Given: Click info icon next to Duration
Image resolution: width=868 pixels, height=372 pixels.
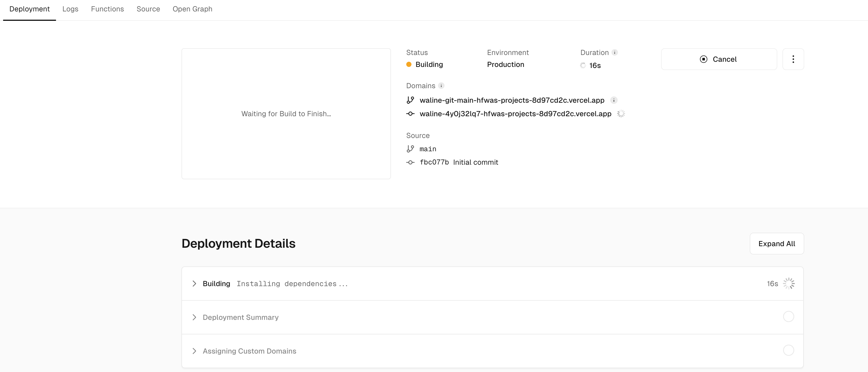Looking at the screenshot, I should point(615,53).
